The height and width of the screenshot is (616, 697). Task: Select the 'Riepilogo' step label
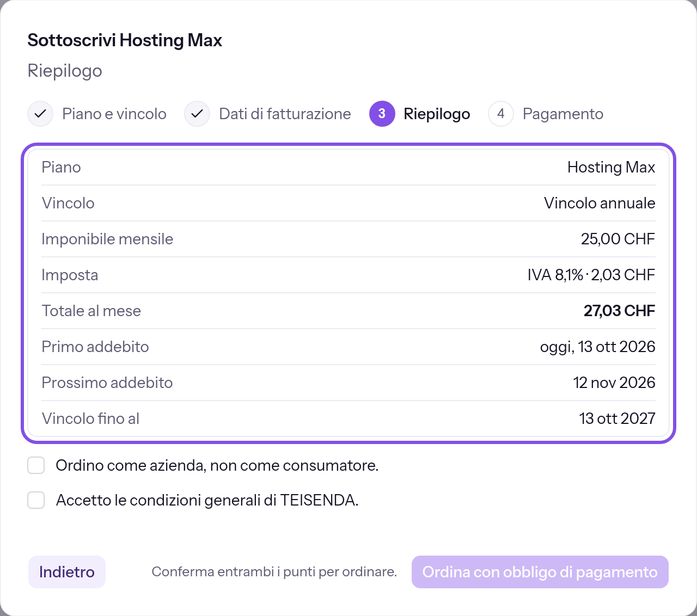pos(437,114)
